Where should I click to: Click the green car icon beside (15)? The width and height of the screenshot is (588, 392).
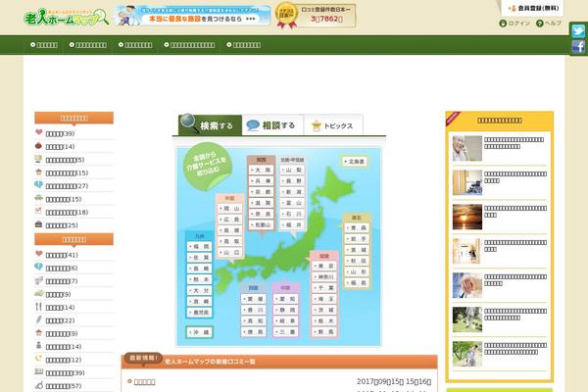[38, 198]
